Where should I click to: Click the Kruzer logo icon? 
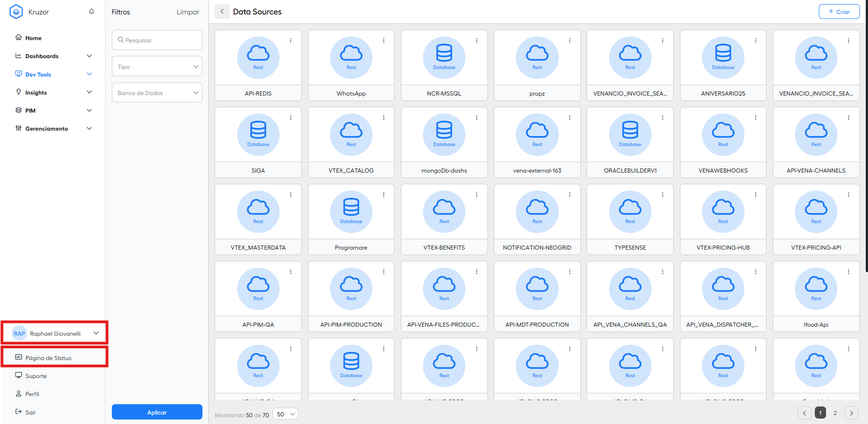(x=16, y=12)
